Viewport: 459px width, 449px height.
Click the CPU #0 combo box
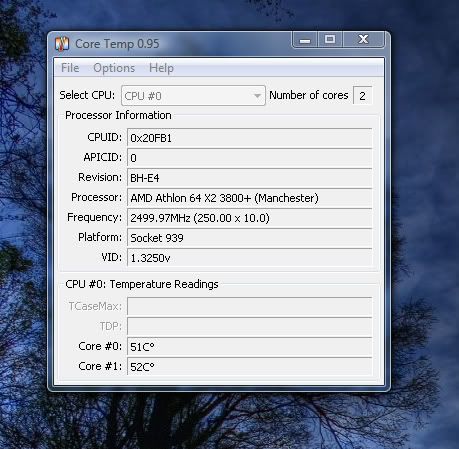coord(193,96)
